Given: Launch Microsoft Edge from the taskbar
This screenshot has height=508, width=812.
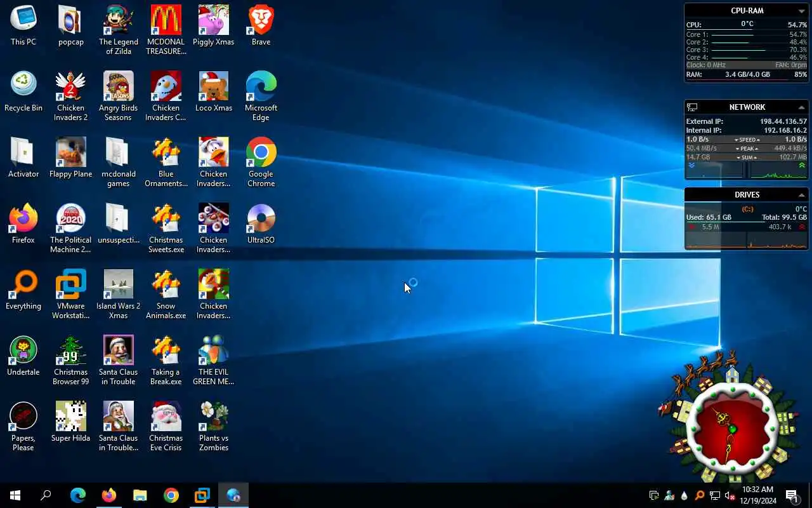Looking at the screenshot, I should pyautogui.click(x=78, y=495).
